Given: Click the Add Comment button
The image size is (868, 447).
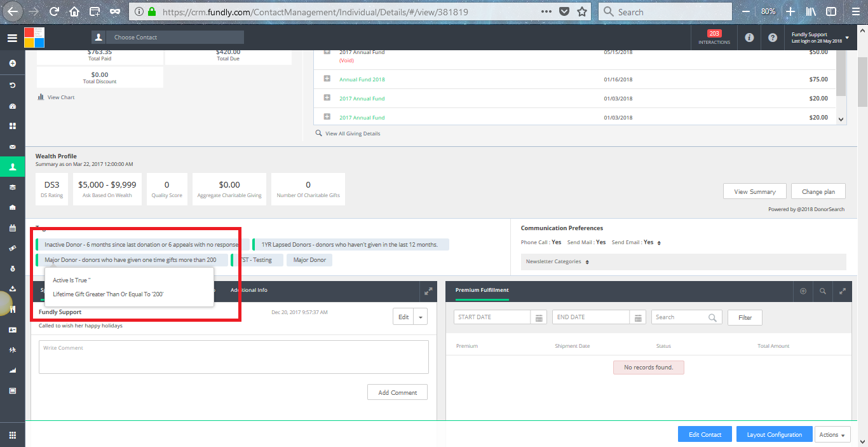Looking at the screenshot, I should coord(398,392).
